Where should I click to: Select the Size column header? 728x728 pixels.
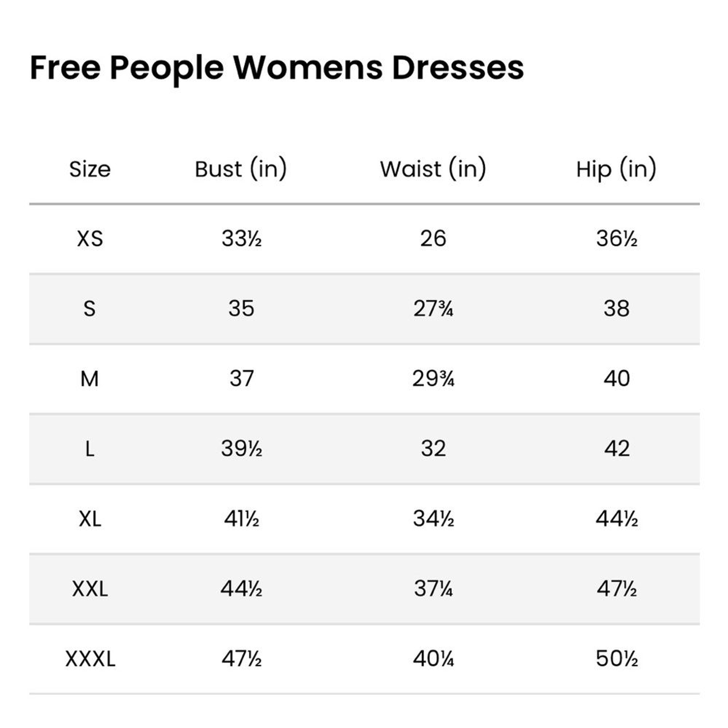(90, 169)
